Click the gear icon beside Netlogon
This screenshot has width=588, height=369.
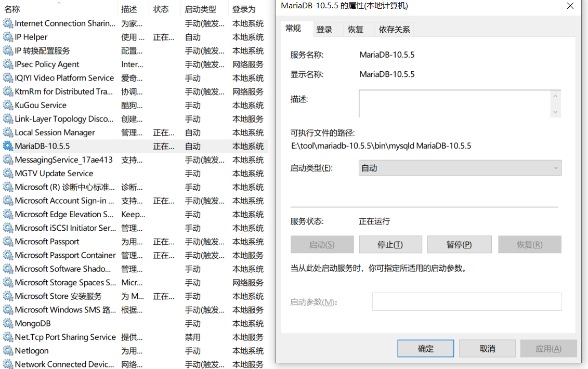pyautogui.click(x=8, y=351)
